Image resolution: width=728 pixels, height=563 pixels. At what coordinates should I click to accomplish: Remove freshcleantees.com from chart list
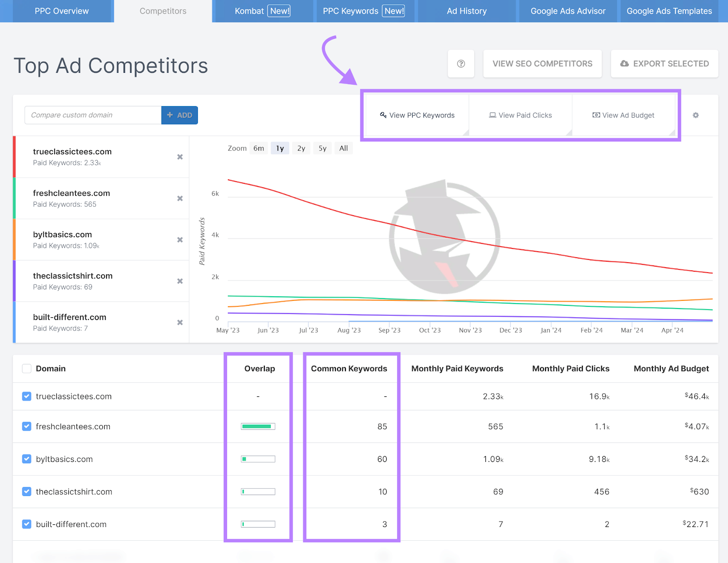180,198
